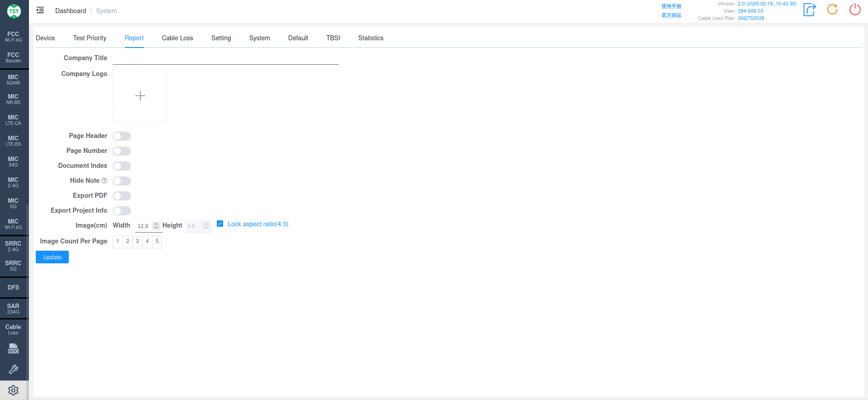Toggle the Document Index switch
This screenshot has height=400, width=868.
point(122,166)
